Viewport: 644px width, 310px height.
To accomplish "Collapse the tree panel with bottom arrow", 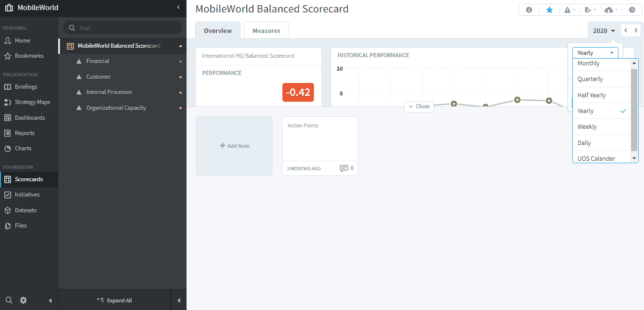I will click(179, 300).
